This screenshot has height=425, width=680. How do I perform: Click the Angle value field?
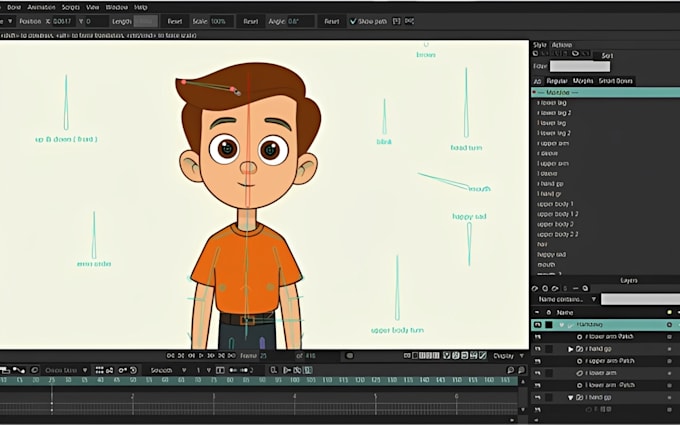[x=301, y=21]
